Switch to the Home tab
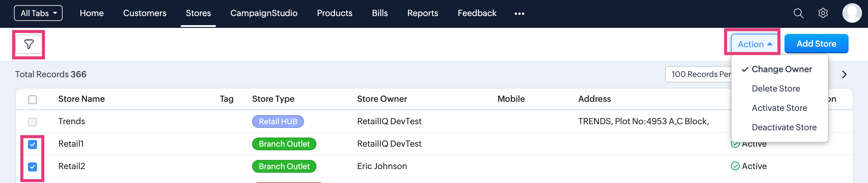The image size is (868, 183). pyautogui.click(x=92, y=13)
